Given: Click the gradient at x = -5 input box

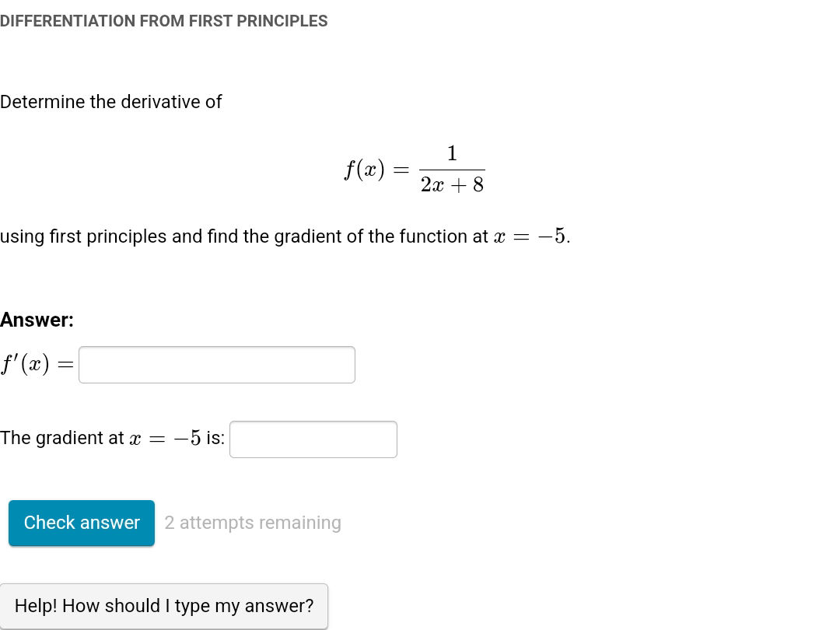Looking at the screenshot, I should pos(313,439).
